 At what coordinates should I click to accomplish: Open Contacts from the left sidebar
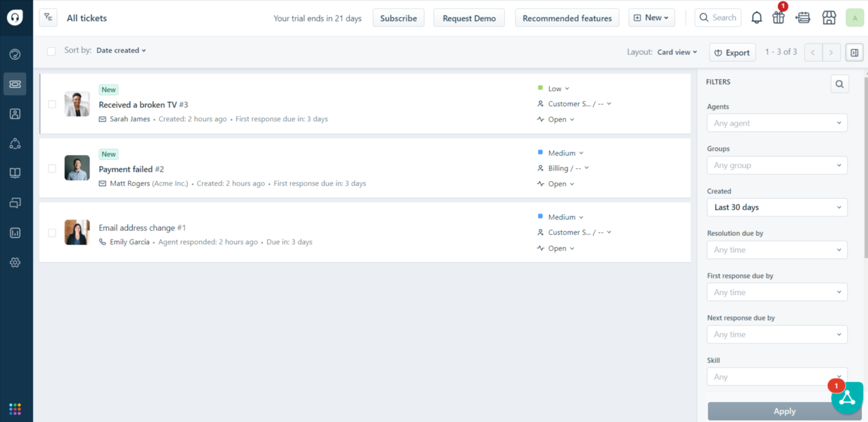coord(15,113)
